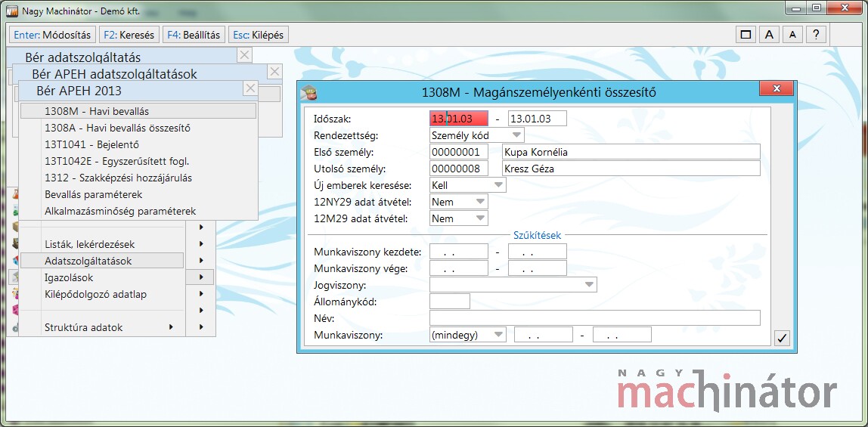Click Munkaviszony row first date field

pos(544,335)
